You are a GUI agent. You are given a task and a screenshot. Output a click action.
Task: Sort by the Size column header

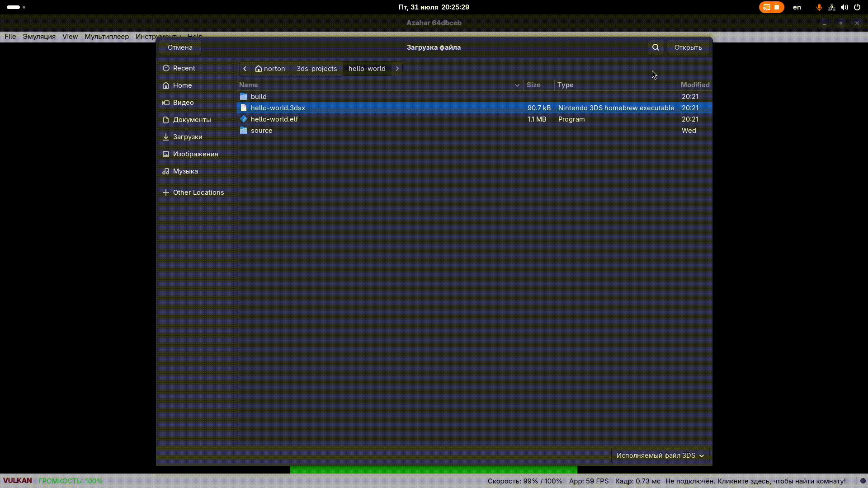(x=539, y=85)
